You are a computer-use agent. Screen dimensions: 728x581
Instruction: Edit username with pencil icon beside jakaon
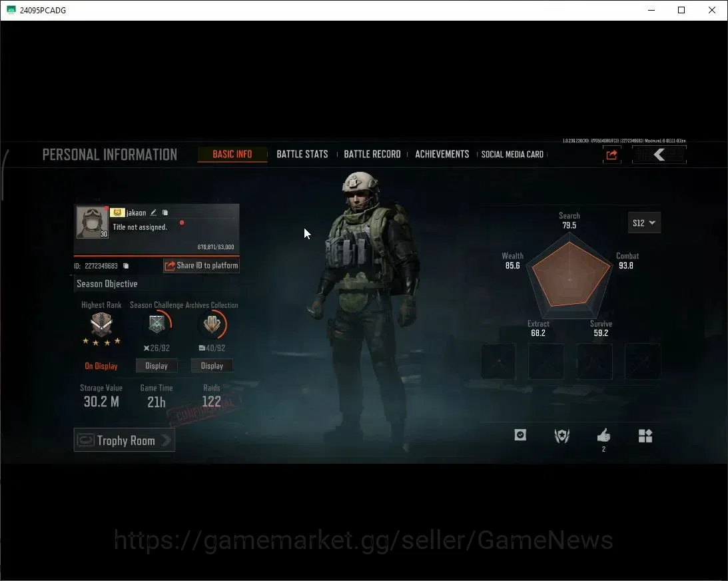(153, 213)
